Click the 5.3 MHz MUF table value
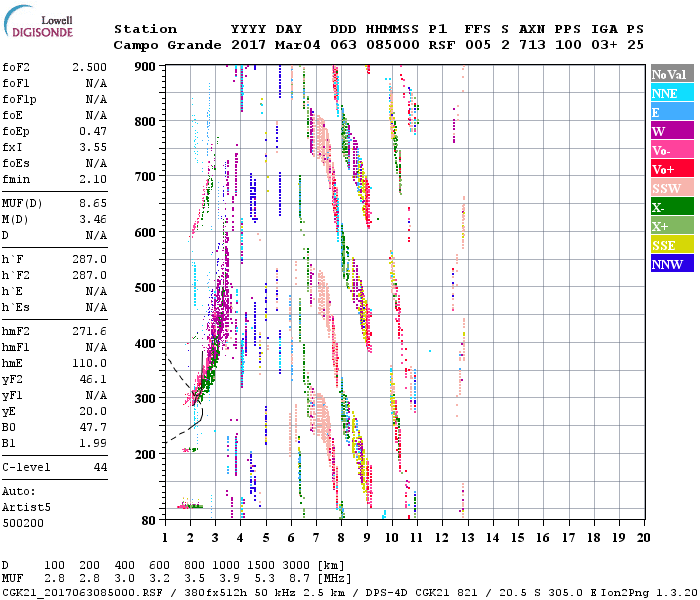This screenshot has width=700, height=600. tap(265, 579)
